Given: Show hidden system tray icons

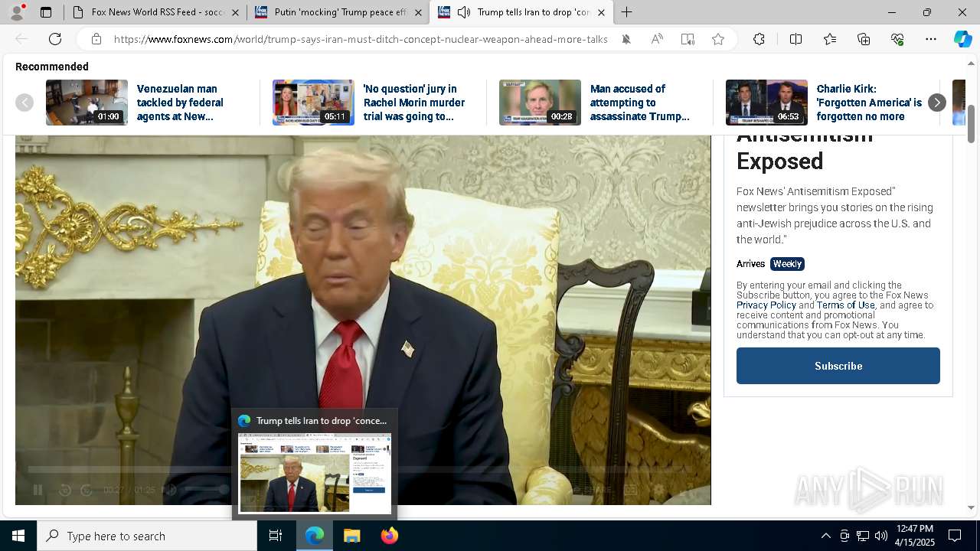Looking at the screenshot, I should tap(825, 536).
